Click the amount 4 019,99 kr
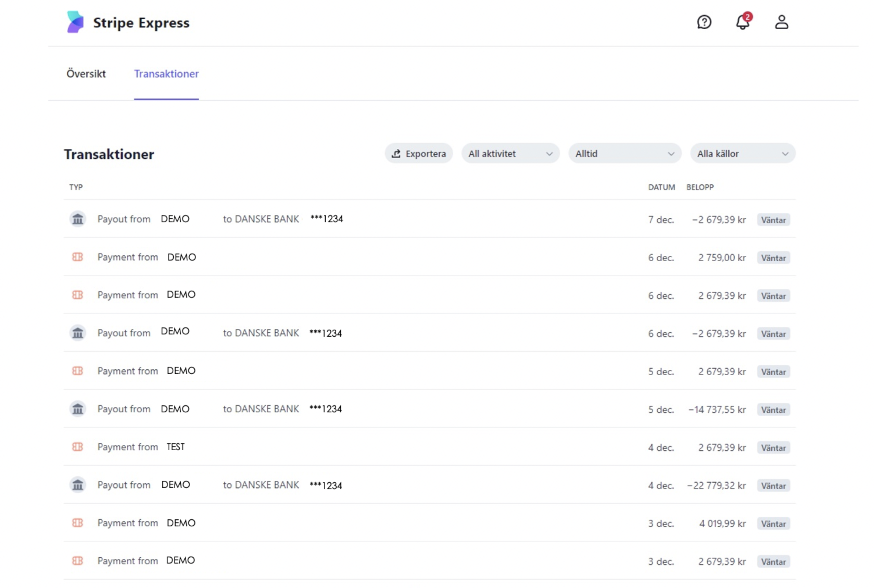Image resolution: width=874 pixels, height=588 pixels. (x=722, y=524)
